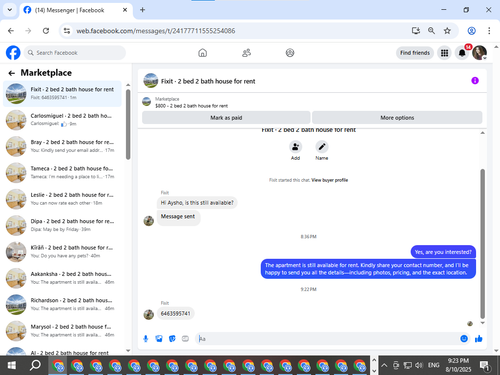Go back from Marketplace using the arrow
This screenshot has height=375, width=500.
12,73
